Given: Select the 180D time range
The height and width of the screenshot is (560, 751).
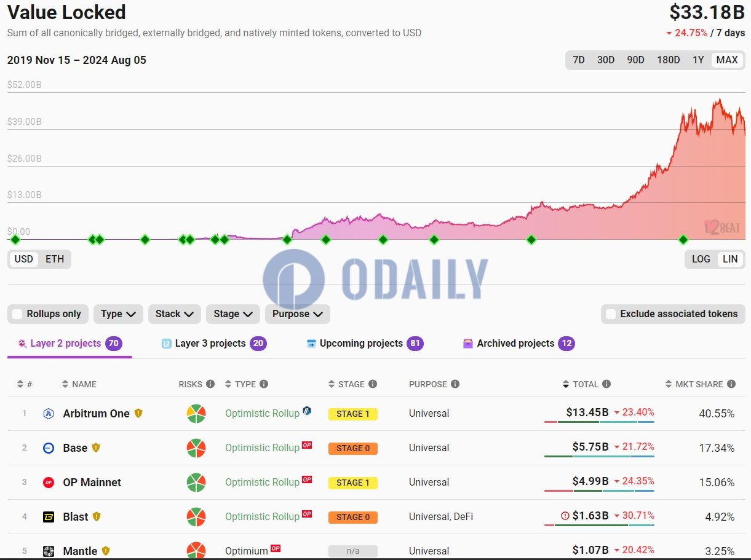Looking at the screenshot, I should tap(669, 60).
